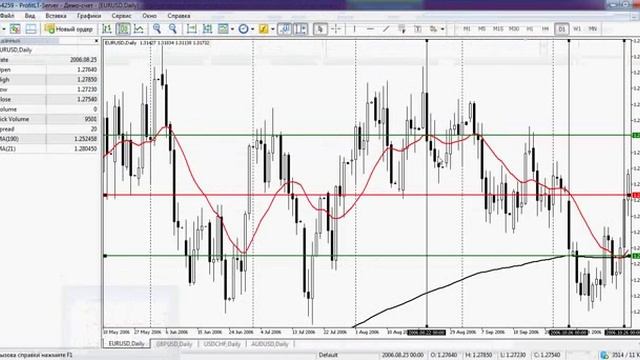Image resolution: width=640 pixels, height=360 pixels.
Task: Zoom out on the chart
Action: click(x=173, y=29)
